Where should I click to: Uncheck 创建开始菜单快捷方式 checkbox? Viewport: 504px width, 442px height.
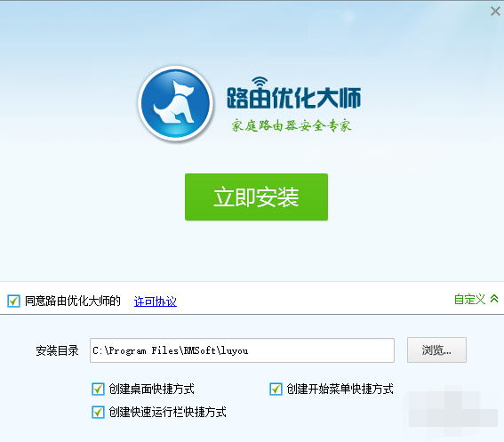(276, 389)
